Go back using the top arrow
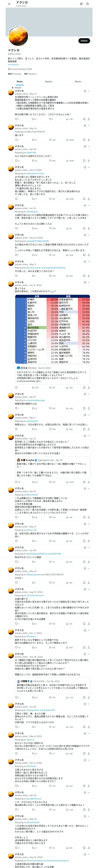 [x=9, y=4]
